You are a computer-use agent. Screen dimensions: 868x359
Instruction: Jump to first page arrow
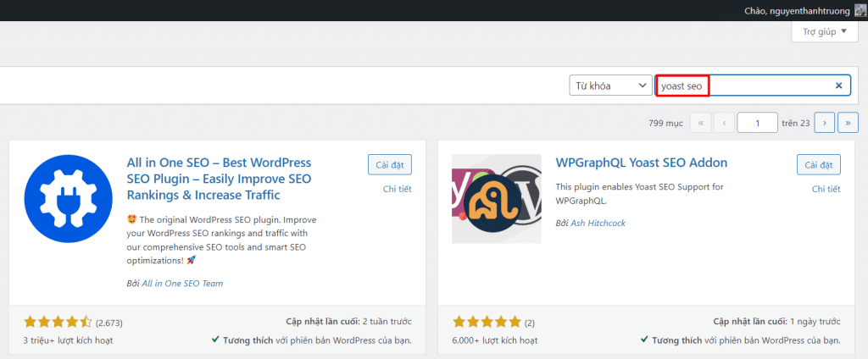(701, 123)
